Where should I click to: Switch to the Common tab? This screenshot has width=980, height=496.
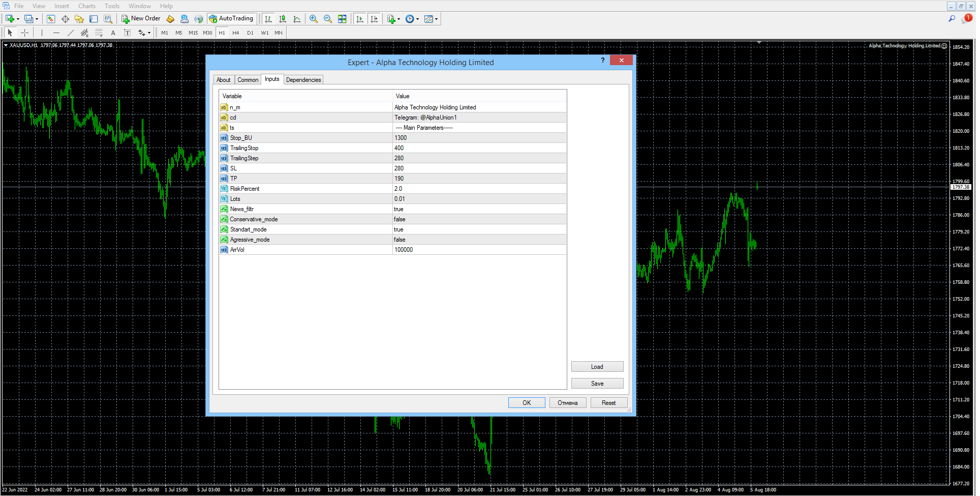tap(248, 80)
